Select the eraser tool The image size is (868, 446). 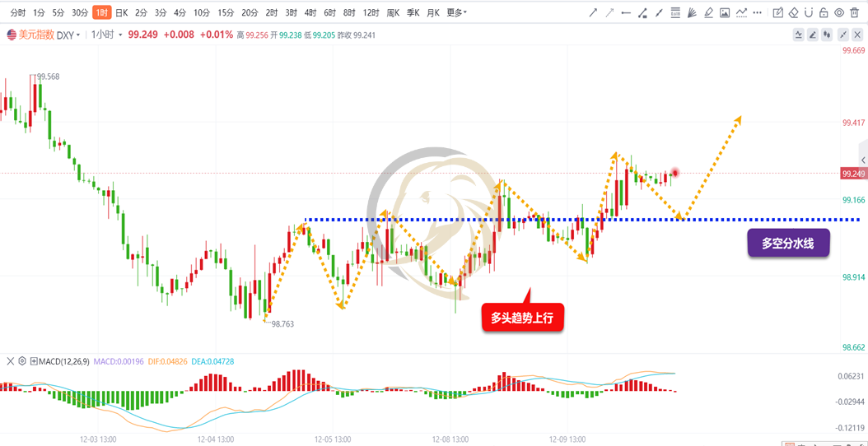(793, 12)
